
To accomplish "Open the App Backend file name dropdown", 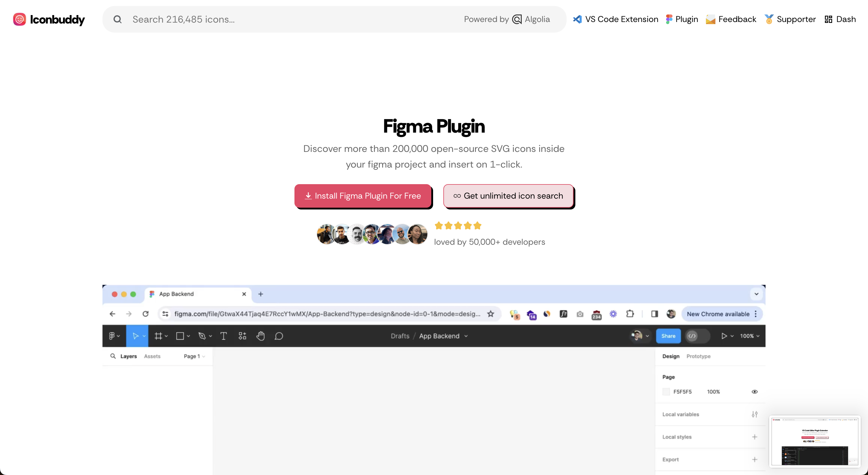I will (466, 336).
